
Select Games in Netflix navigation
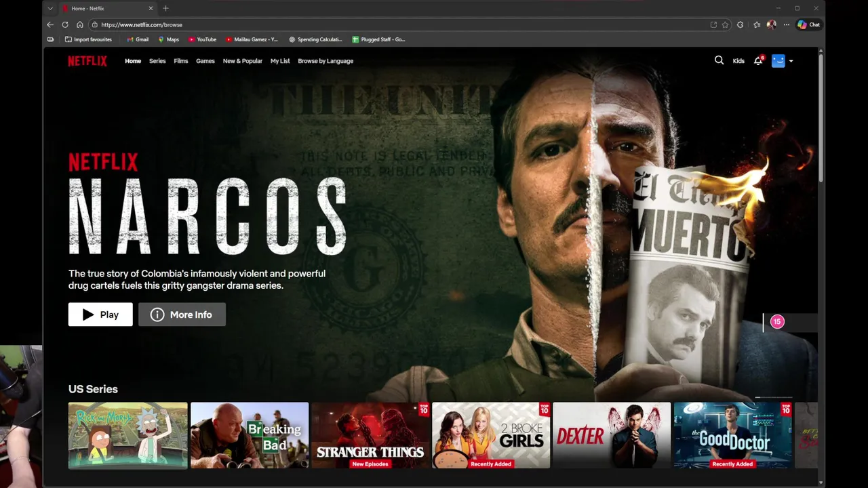coord(205,61)
